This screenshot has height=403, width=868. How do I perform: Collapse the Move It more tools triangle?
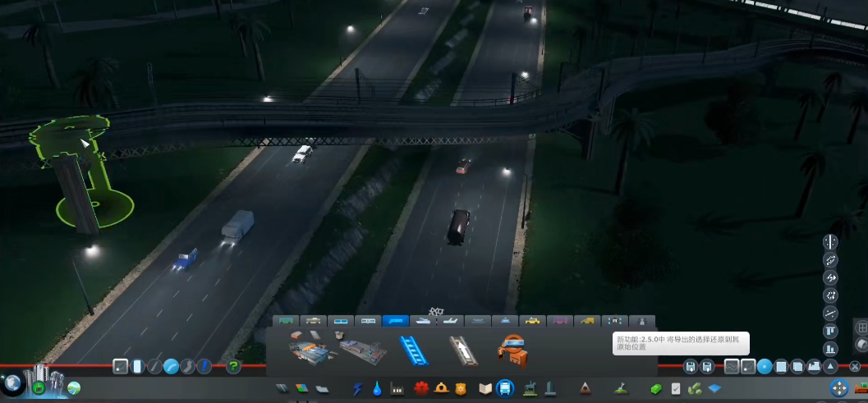(x=830, y=366)
